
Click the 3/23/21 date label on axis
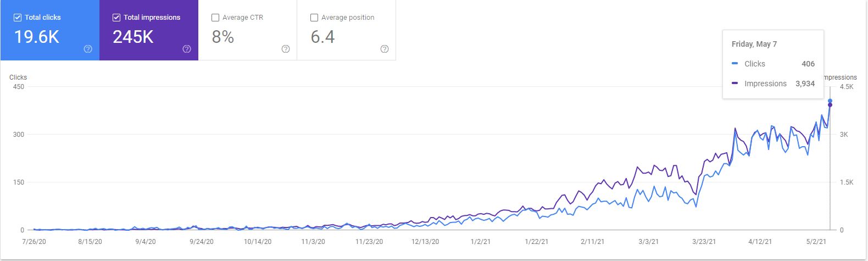[704, 241]
